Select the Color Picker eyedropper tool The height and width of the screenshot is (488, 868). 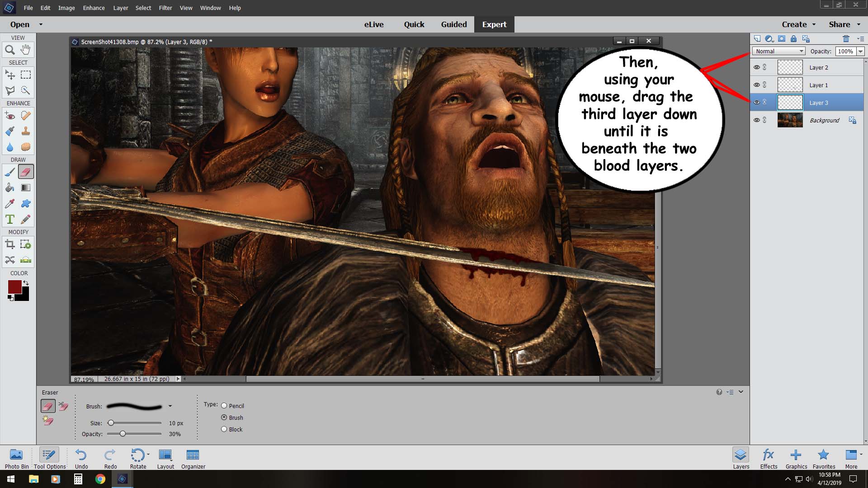(x=10, y=203)
